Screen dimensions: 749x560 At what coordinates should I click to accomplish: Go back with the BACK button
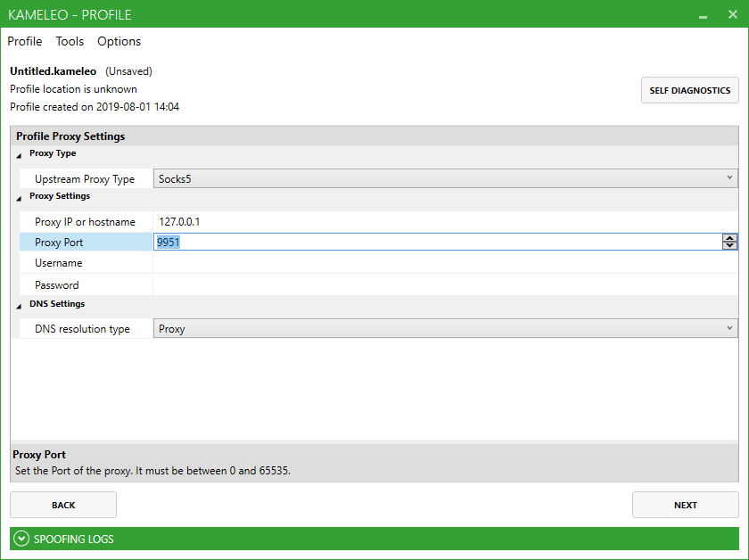pos(63,505)
